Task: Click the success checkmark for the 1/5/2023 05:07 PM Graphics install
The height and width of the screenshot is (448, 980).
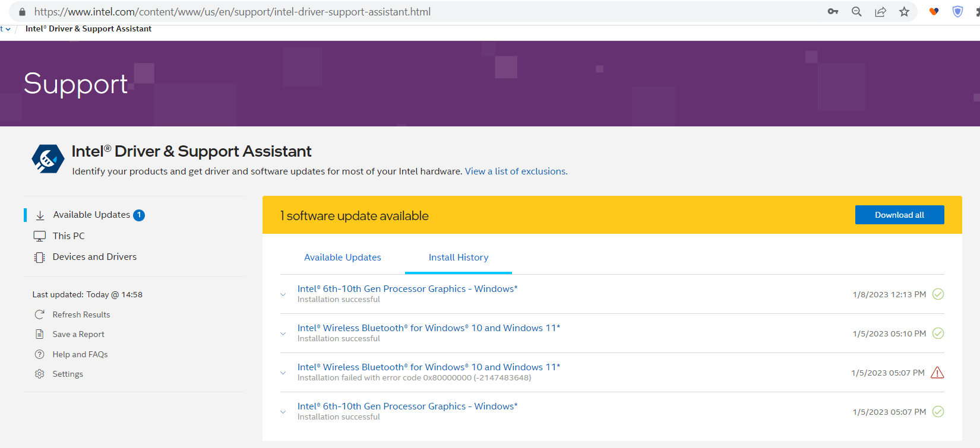Action: (938, 412)
